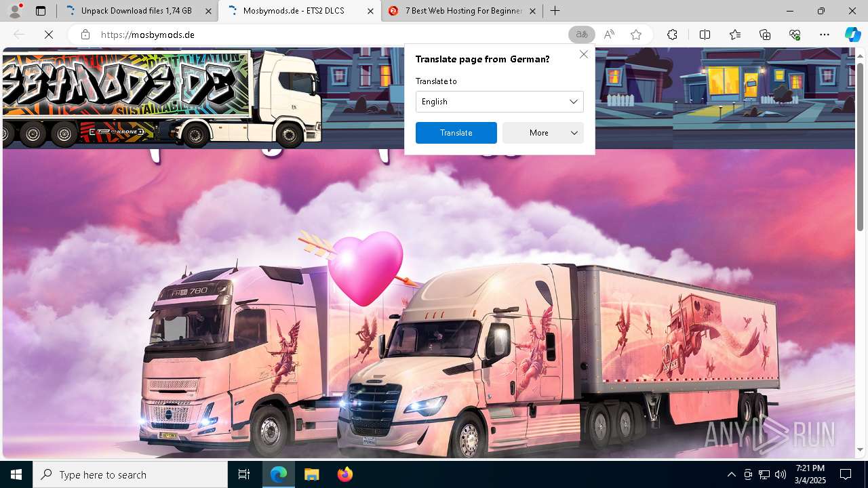Restore down the browser window
Image resolution: width=868 pixels, height=488 pixels.
pyautogui.click(x=821, y=11)
